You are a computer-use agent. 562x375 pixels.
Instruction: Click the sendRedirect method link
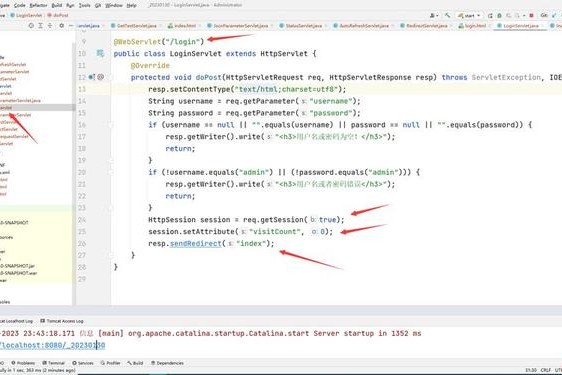coord(196,243)
